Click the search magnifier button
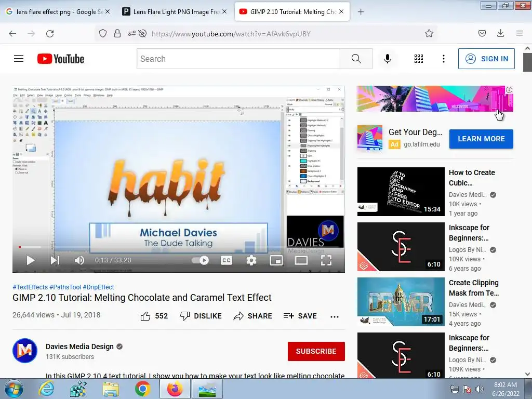 click(x=356, y=59)
